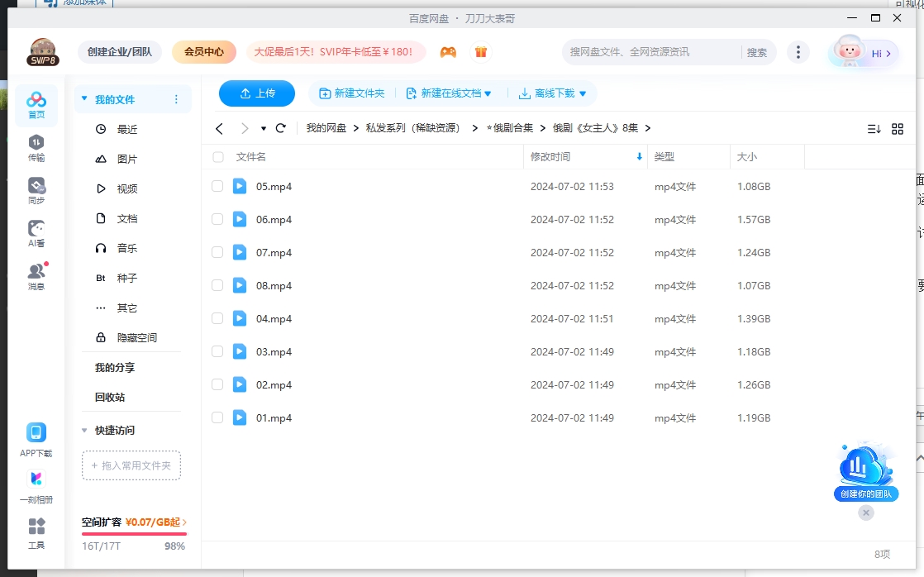The width and height of the screenshot is (924, 577).
Task: Click the 上传 upload button
Action: 256,93
